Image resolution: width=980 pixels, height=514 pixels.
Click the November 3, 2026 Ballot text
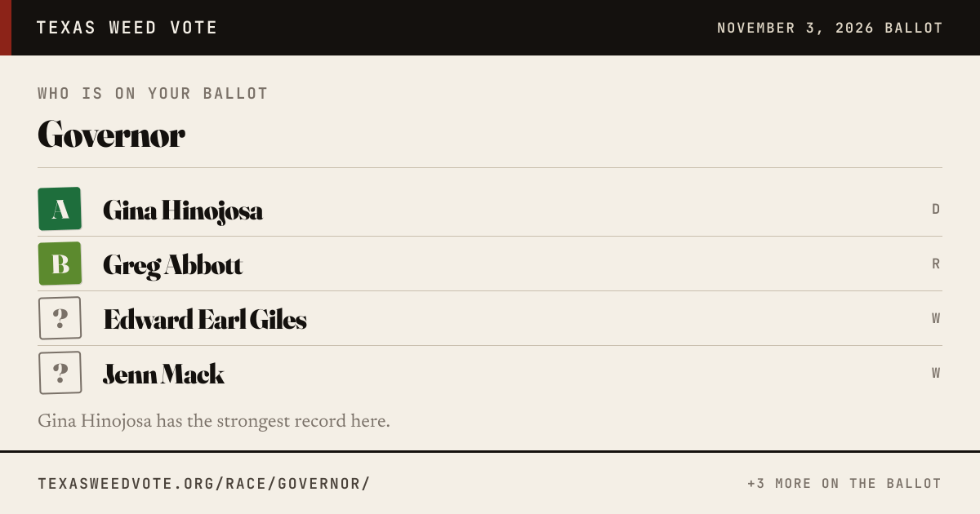tap(830, 28)
